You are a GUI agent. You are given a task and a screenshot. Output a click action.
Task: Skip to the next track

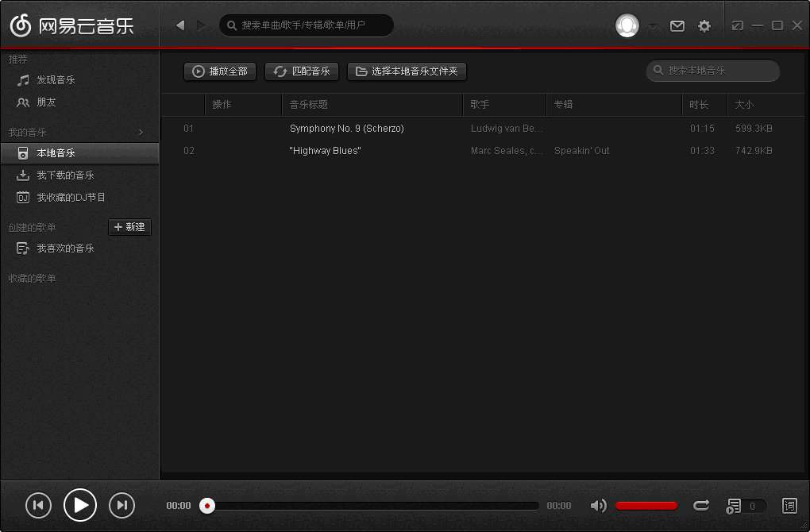(x=121, y=505)
